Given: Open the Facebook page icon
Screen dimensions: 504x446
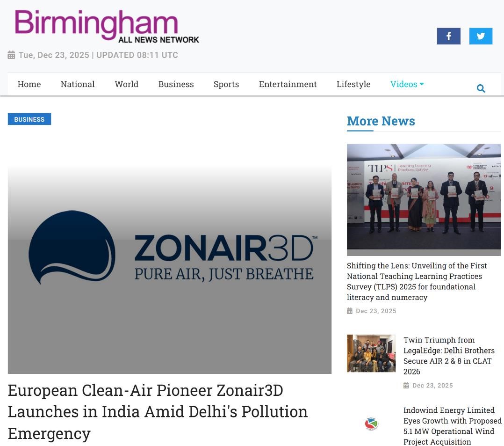Looking at the screenshot, I should [448, 36].
